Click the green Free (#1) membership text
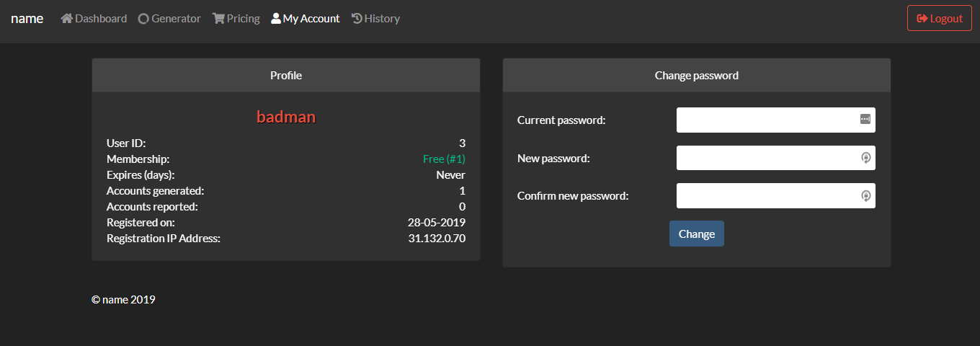This screenshot has height=346, width=980. click(x=444, y=159)
